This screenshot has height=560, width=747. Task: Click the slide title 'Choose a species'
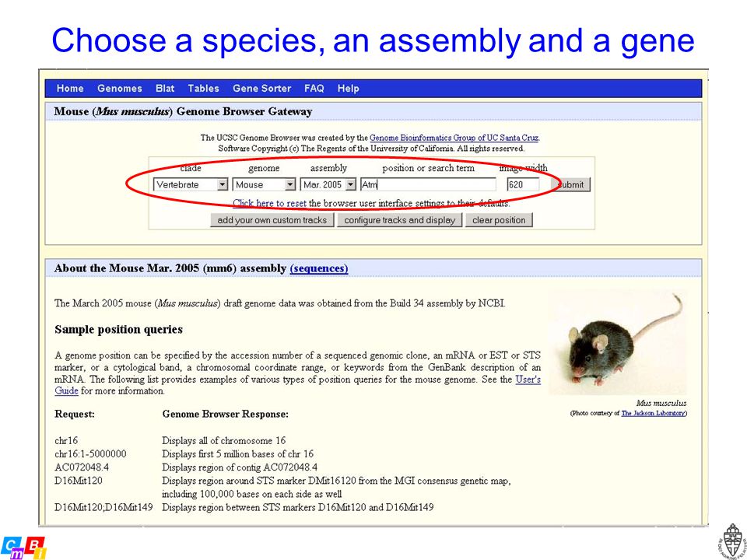[x=373, y=41]
